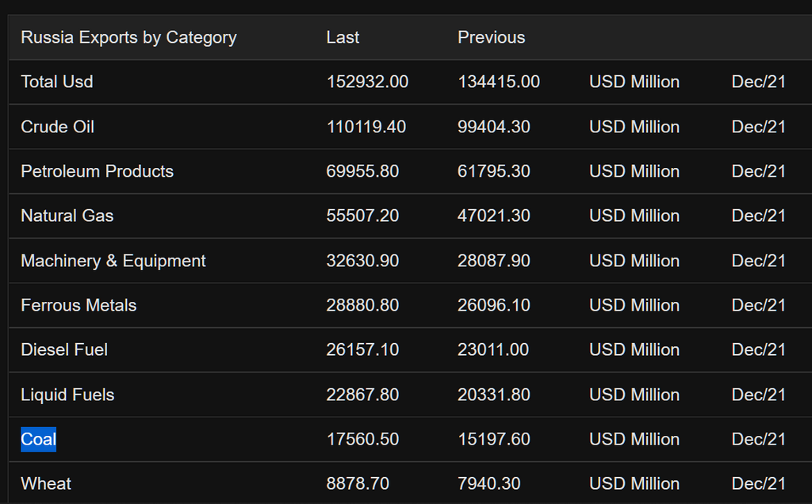Open the Wheat exports link
Viewport: 812px width, 504px height.
[x=46, y=483]
